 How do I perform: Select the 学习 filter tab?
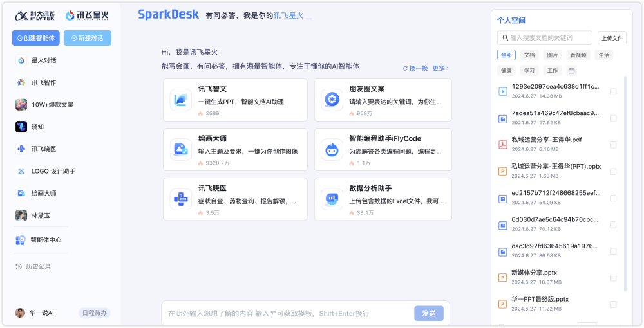pos(529,71)
